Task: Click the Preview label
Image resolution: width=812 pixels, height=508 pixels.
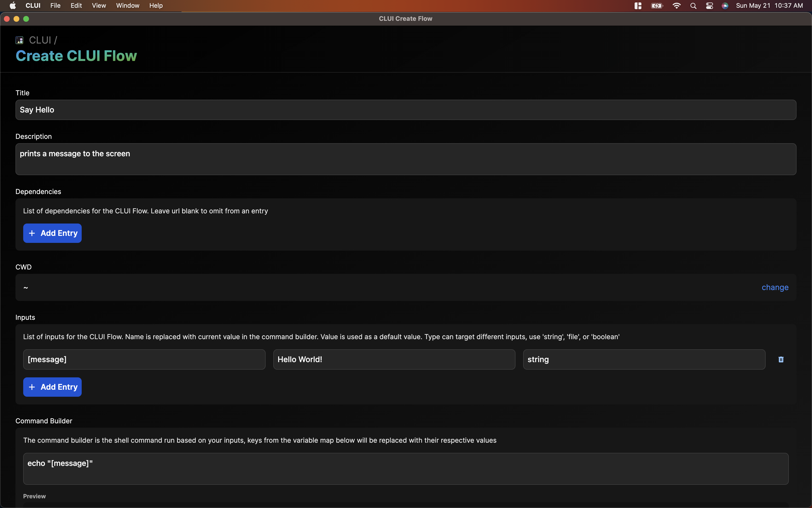Action: point(34,496)
